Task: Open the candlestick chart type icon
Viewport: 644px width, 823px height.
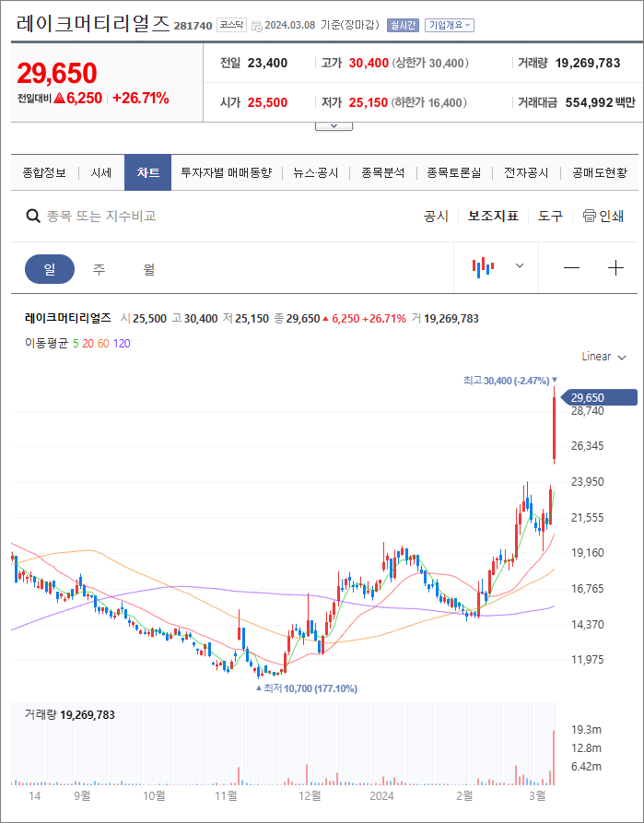Action: click(x=483, y=267)
